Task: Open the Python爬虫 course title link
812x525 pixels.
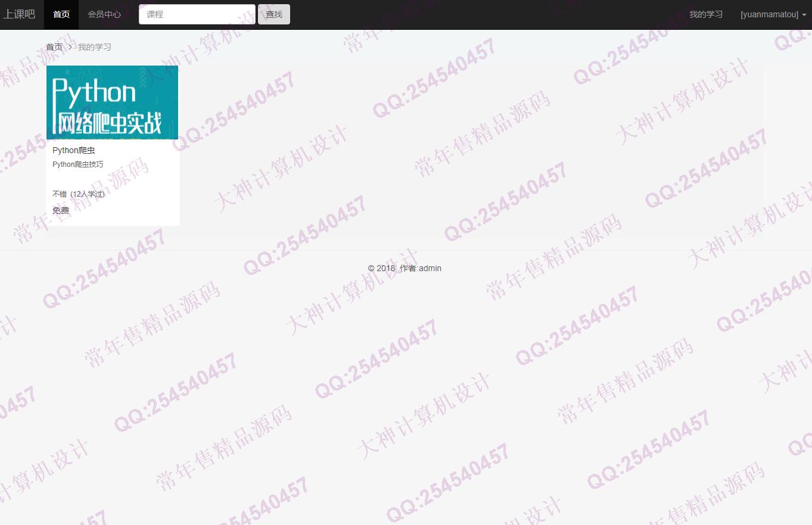Action: coord(74,150)
